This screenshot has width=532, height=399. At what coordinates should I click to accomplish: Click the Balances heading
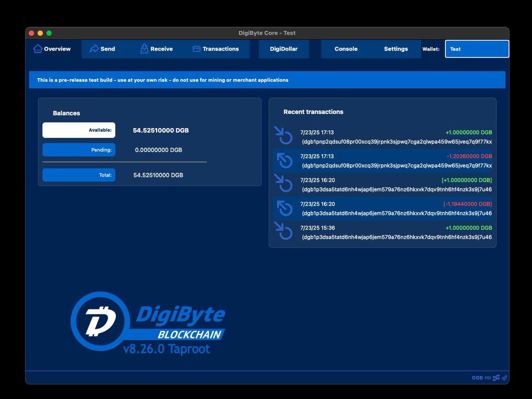(x=66, y=113)
